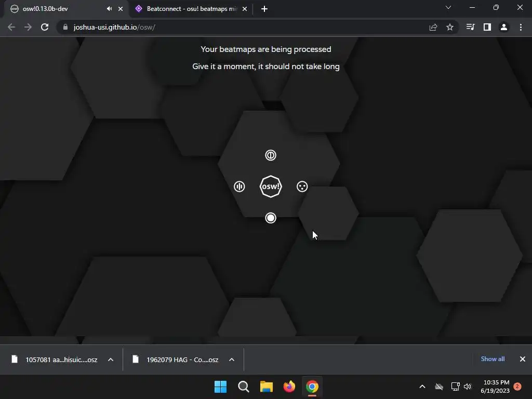Select the mania mode icon left of the osw! logo
Viewport: 532px width, 399px height.
click(239, 187)
